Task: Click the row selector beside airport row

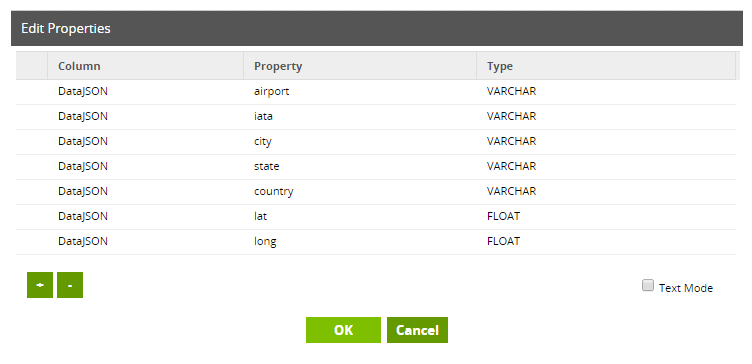Action: (32, 92)
